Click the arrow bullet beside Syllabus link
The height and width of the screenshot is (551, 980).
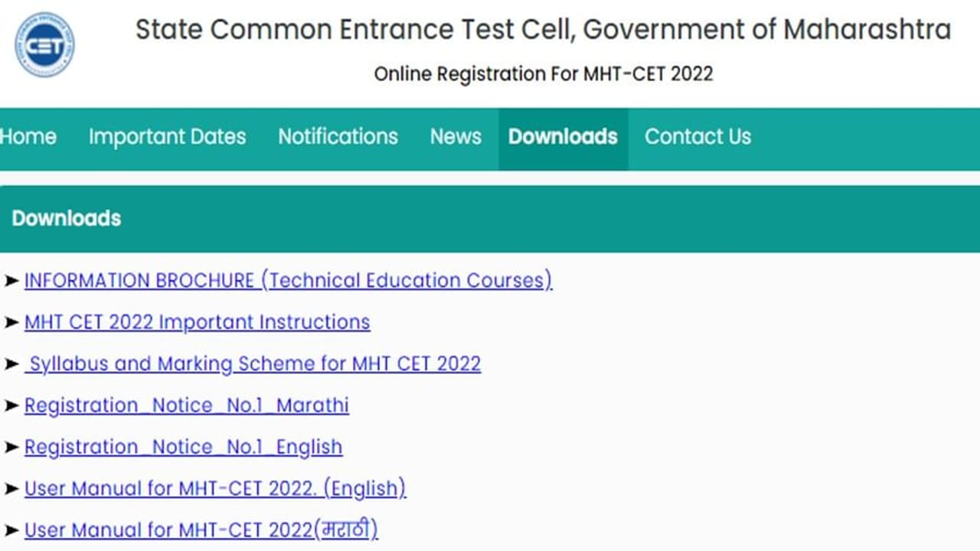[x=11, y=364]
